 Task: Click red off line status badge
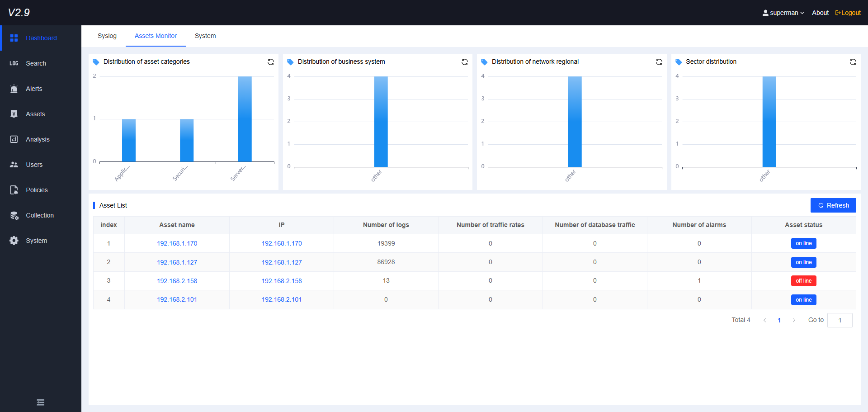coord(804,281)
